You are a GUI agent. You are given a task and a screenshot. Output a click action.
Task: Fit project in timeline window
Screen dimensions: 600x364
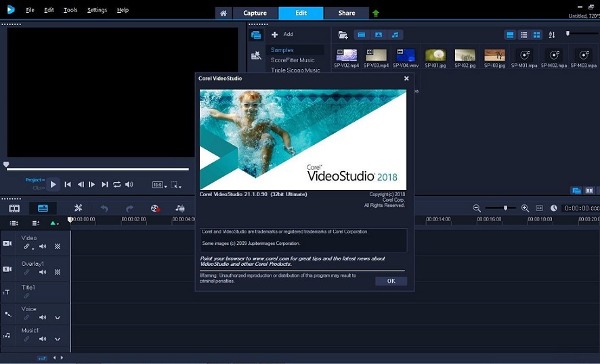click(x=539, y=208)
